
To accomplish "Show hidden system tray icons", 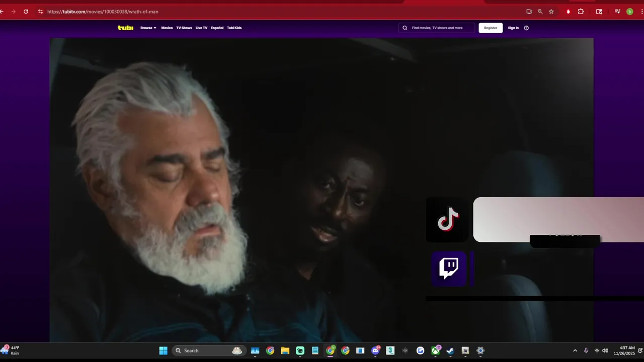I will tap(575, 350).
